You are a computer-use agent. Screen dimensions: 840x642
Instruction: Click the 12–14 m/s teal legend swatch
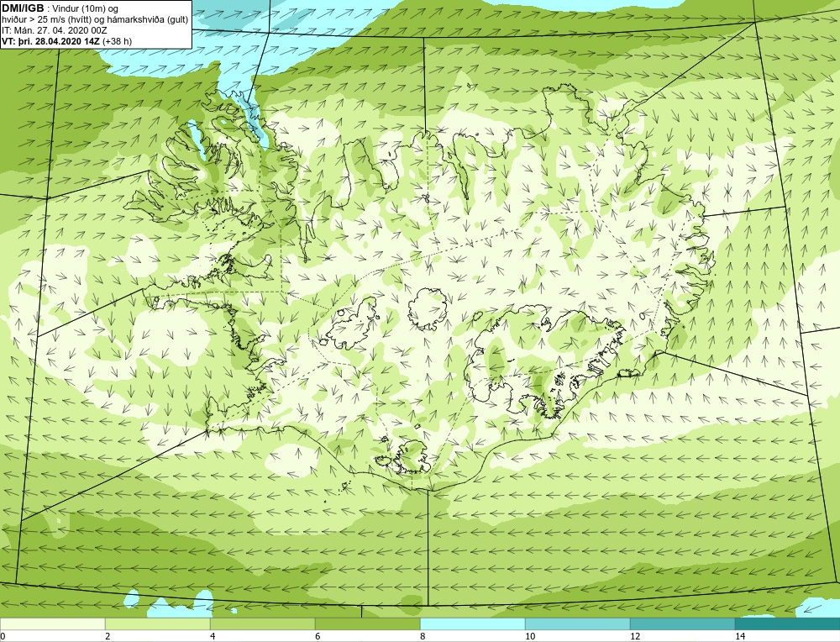click(682, 624)
